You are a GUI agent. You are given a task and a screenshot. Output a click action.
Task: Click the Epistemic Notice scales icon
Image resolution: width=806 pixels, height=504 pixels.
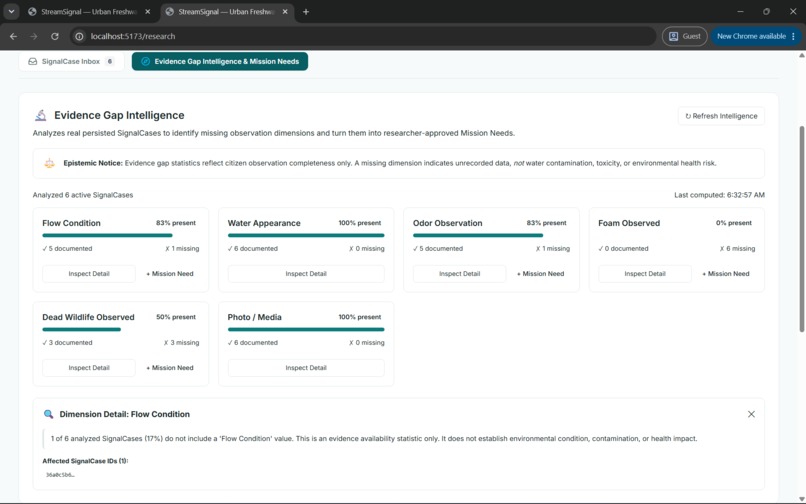pos(49,163)
